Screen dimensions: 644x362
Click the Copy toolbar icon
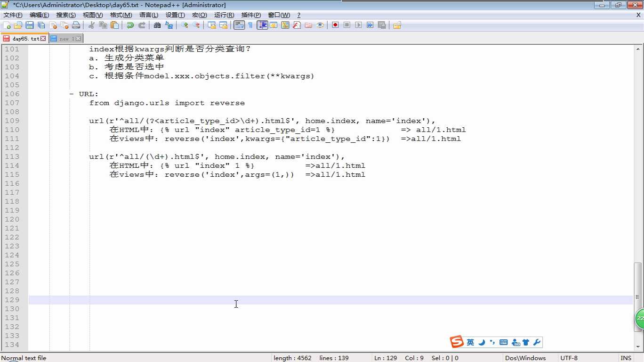click(x=103, y=25)
